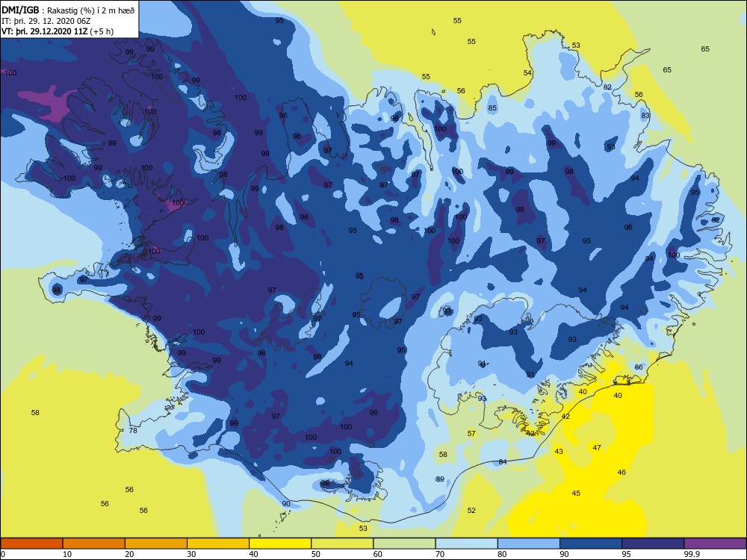Image resolution: width=747 pixels, height=560 pixels.
Task: Click the '86' humidity value on the map
Action: [x=639, y=367]
